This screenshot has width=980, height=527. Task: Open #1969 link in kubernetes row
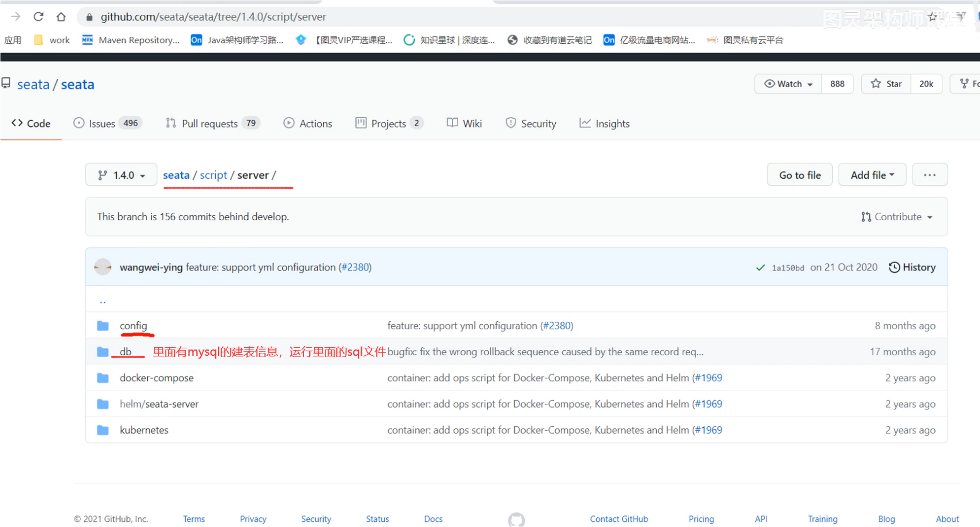click(708, 430)
